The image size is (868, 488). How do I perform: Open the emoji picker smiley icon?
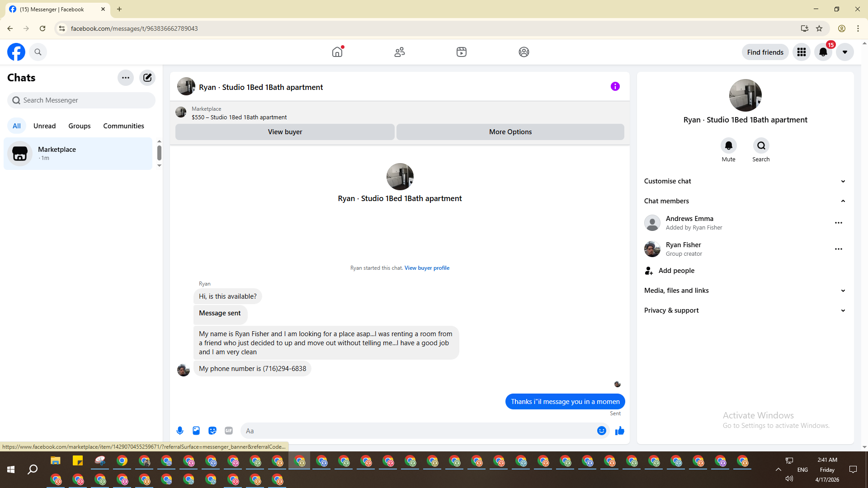tap(602, 431)
